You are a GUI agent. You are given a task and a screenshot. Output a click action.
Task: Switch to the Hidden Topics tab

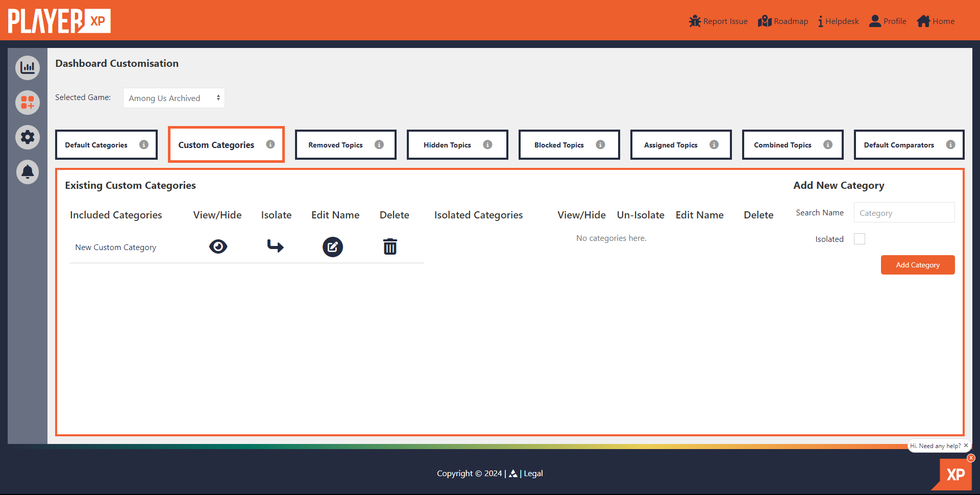[x=457, y=145]
